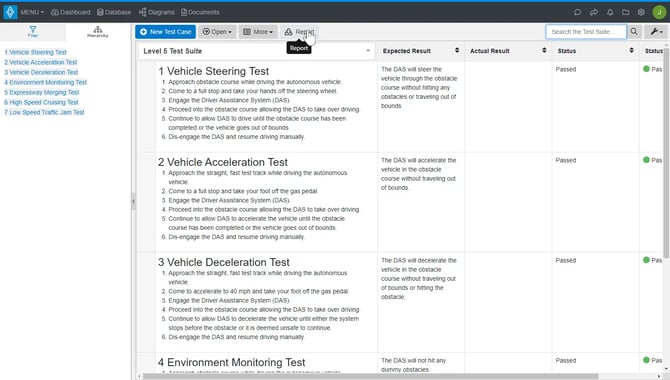Open the Diagrams page
Viewport: 670px width, 380px height.
point(157,12)
